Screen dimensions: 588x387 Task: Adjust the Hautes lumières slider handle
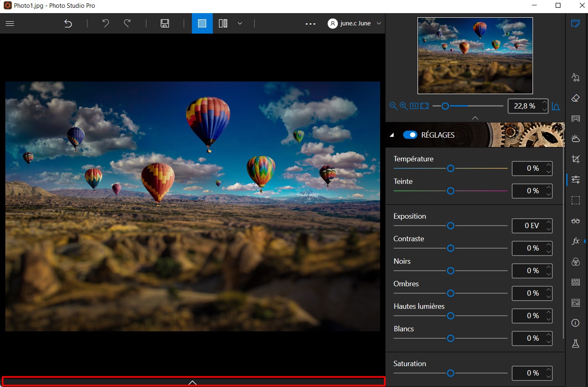coord(451,316)
